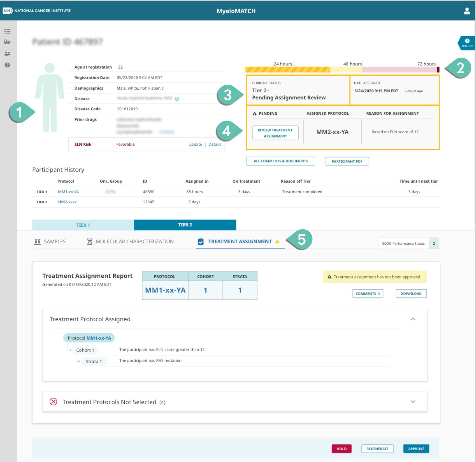Open the checklist sidebar icon
The height and width of the screenshot is (462, 476).
pyautogui.click(x=7, y=31)
